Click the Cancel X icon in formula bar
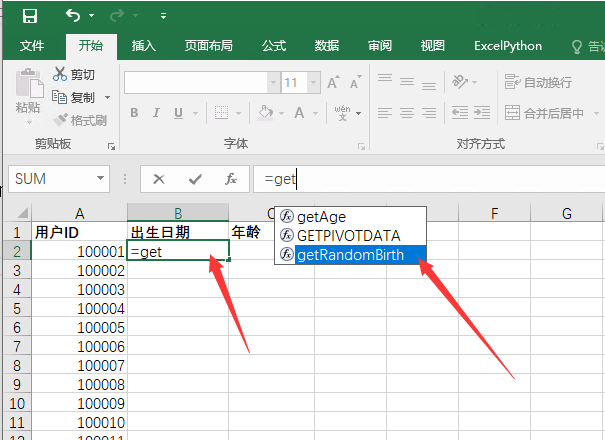The height and width of the screenshot is (440, 605). tap(159, 179)
